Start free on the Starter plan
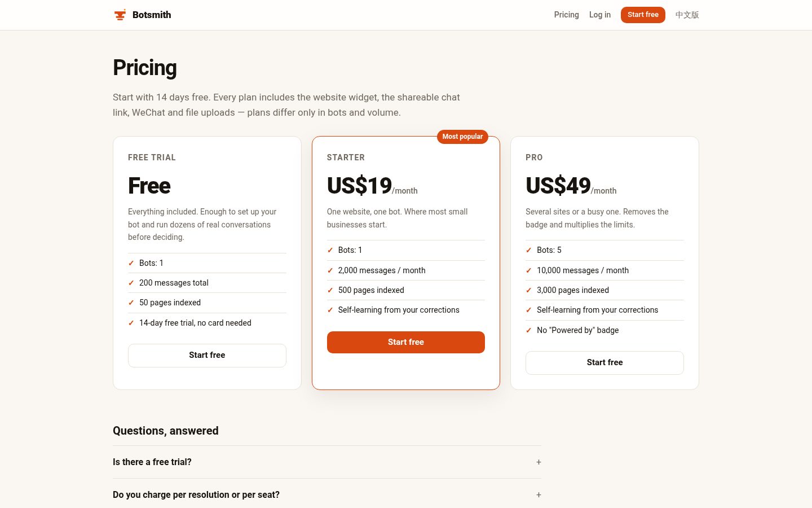 tap(406, 342)
